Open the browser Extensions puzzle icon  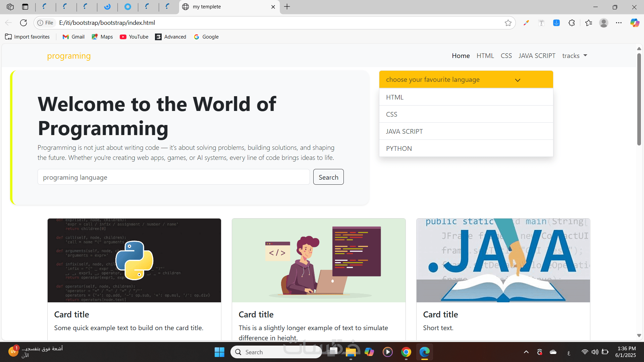tap(572, 23)
